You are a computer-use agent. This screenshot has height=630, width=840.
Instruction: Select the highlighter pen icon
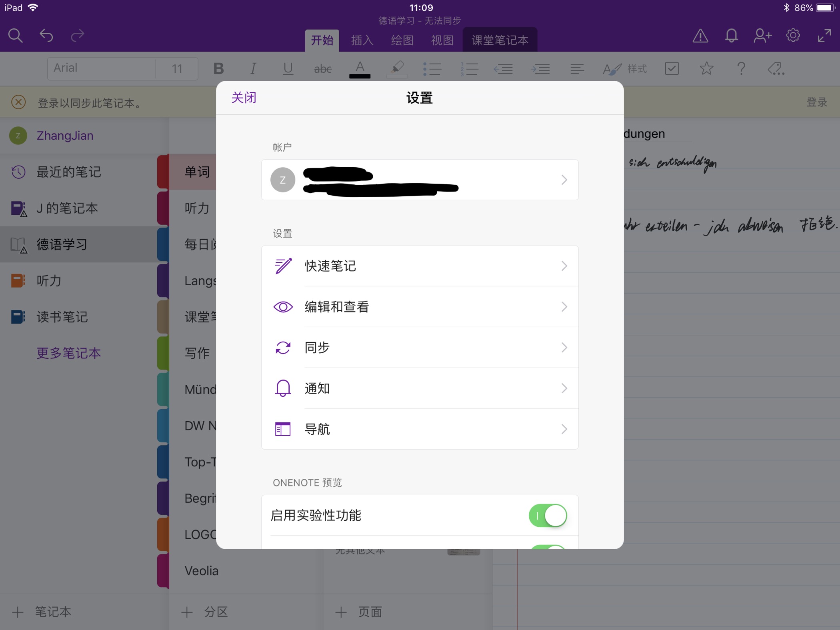click(397, 69)
